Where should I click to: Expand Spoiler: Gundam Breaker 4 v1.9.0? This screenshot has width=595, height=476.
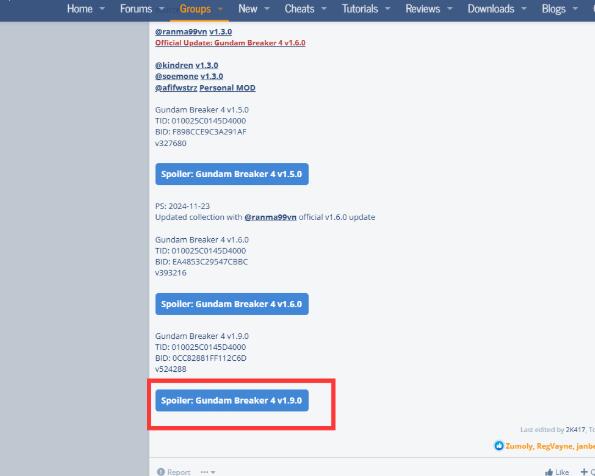click(x=232, y=400)
